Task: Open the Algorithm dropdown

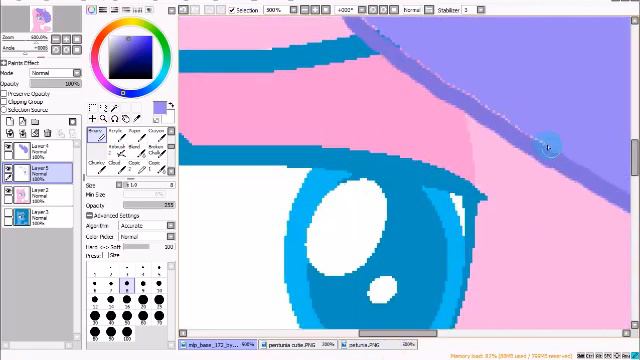Action: click(171, 225)
